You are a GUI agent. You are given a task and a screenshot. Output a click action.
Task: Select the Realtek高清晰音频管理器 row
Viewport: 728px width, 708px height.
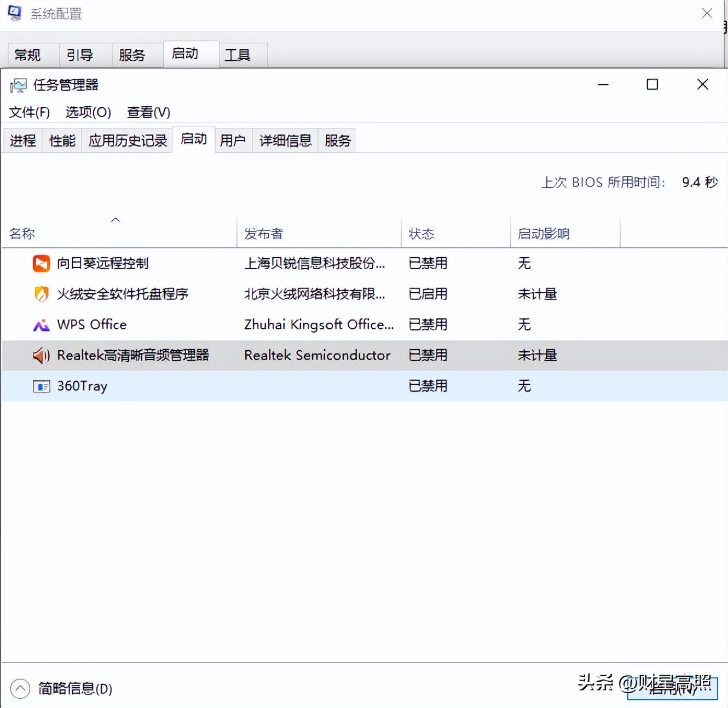pos(219,355)
